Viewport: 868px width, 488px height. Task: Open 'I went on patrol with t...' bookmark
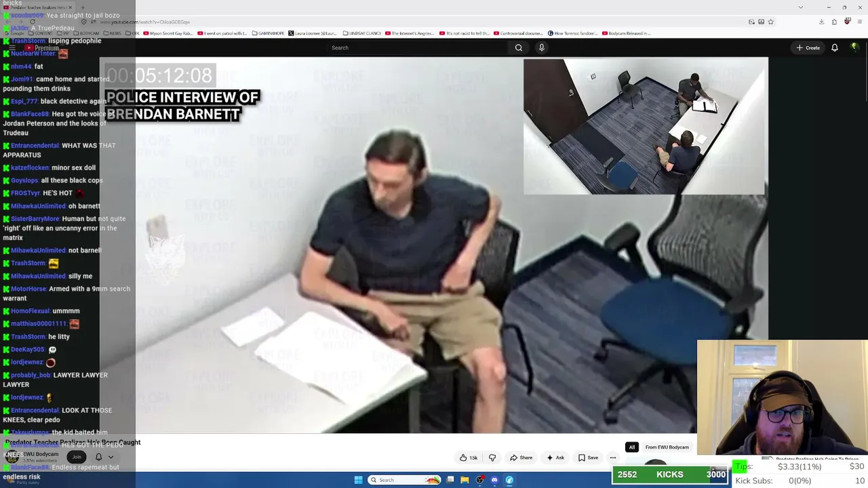pyautogui.click(x=222, y=33)
